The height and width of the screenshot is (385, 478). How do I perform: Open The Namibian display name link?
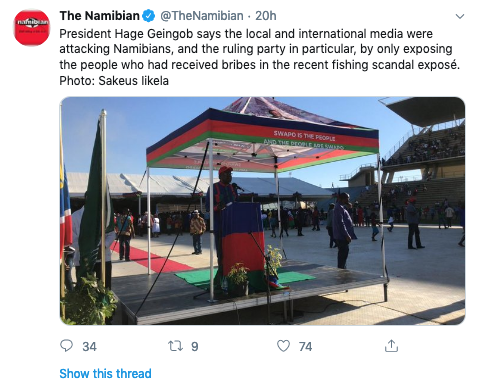pos(99,16)
